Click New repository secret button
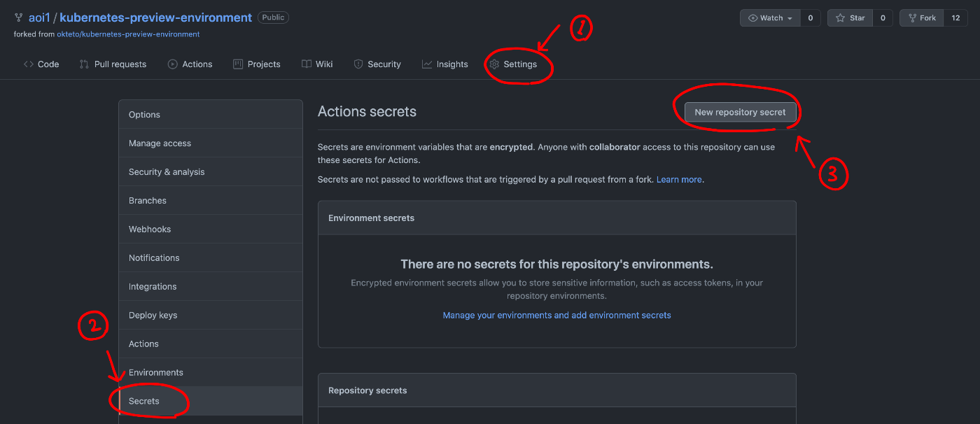This screenshot has height=424, width=980. pos(740,112)
